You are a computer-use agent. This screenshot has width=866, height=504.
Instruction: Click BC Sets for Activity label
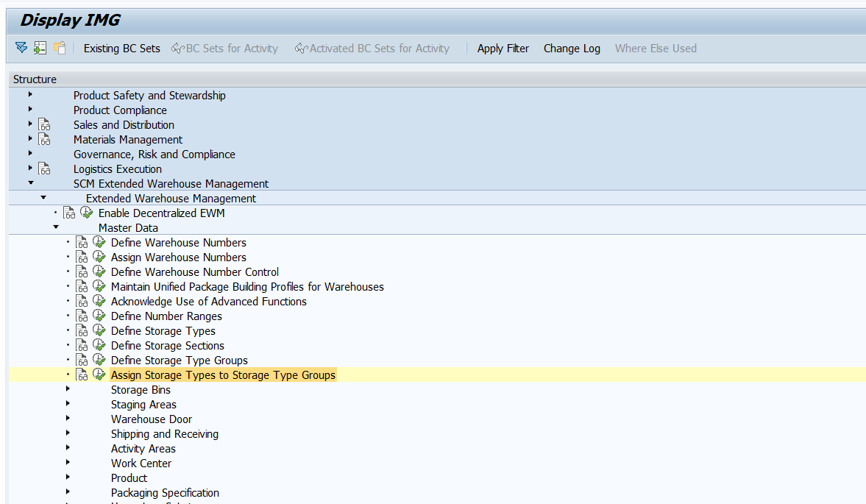tap(232, 49)
